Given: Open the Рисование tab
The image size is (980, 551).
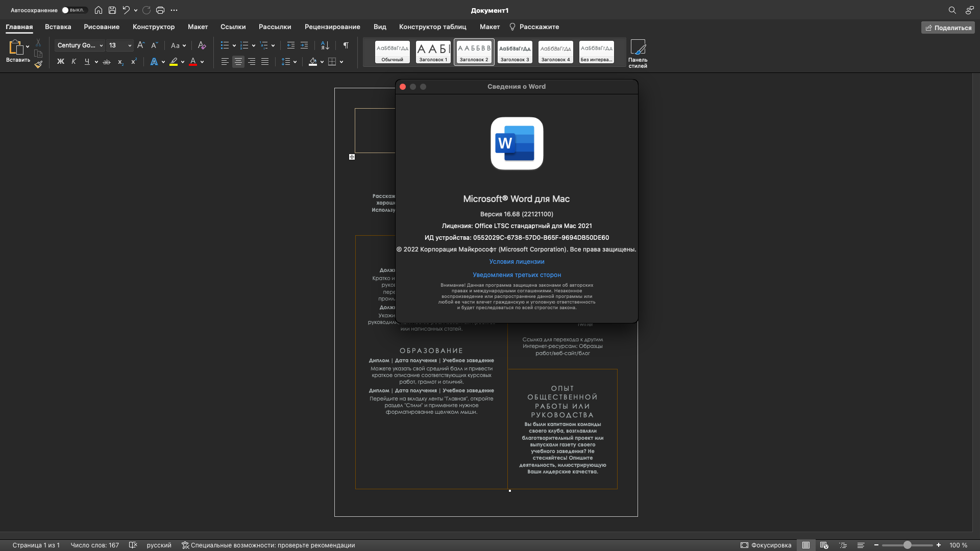Looking at the screenshot, I should click(x=102, y=27).
